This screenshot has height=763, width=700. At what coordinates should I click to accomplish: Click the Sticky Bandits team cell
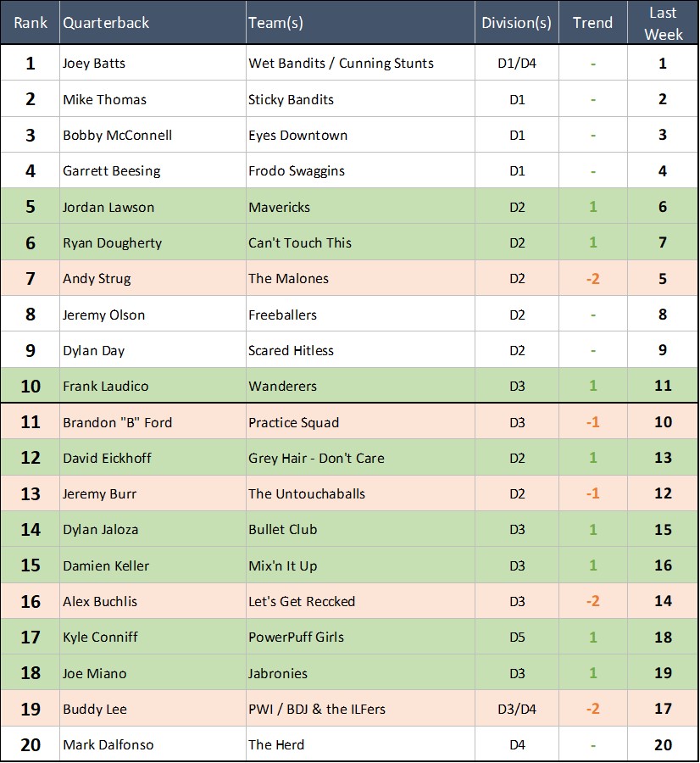[x=291, y=99]
